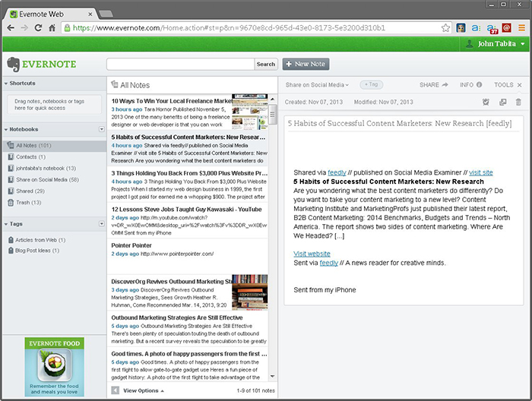
Task: Create a note with New Note button
Action: [306, 64]
